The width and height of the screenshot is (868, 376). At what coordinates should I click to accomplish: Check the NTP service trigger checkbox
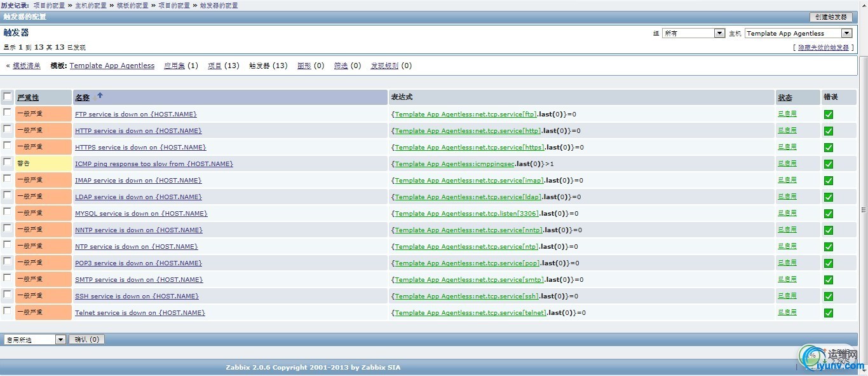pos(7,244)
